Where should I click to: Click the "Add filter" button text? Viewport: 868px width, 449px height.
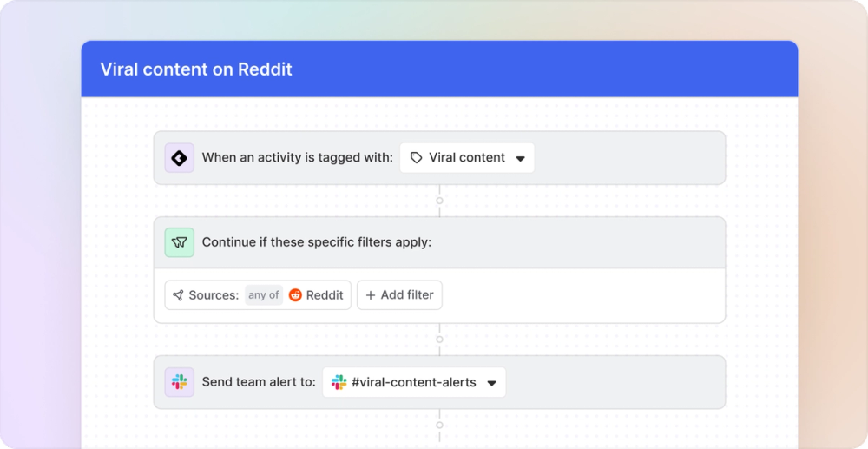[407, 295]
